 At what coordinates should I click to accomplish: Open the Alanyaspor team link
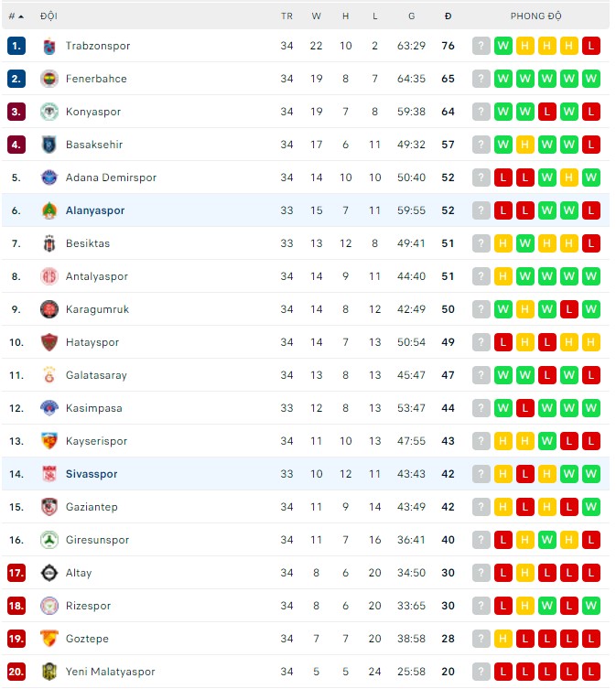click(x=95, y=210)
